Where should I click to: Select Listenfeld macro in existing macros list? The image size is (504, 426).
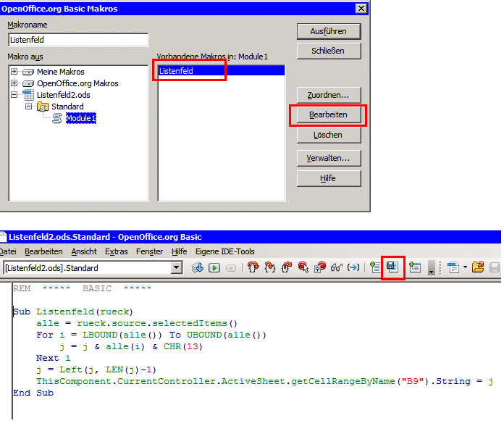pos(221,71)
